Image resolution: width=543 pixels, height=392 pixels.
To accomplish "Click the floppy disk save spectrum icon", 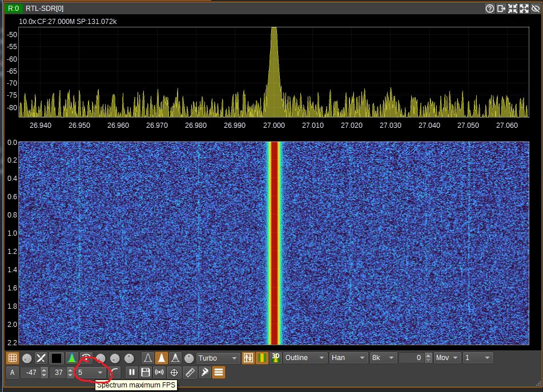I will (x=146, y=373).
